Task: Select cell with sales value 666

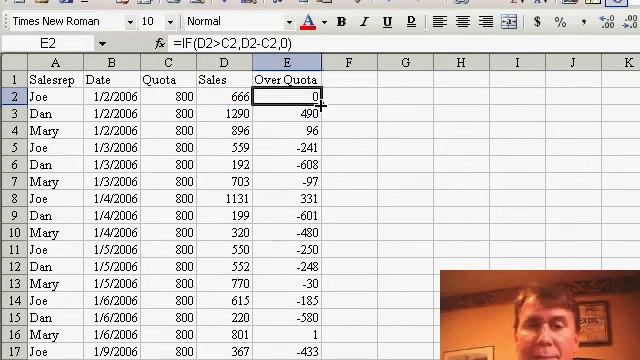Action: pos(224,97)
